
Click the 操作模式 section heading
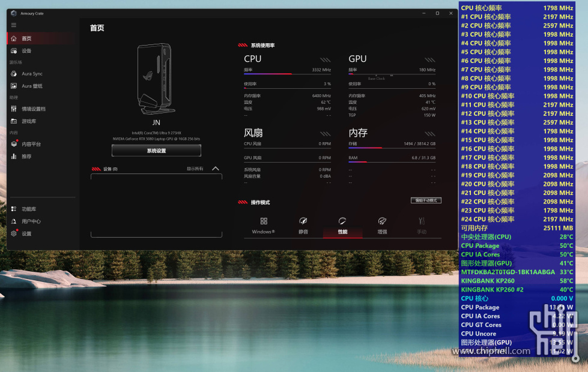[260, 202]
